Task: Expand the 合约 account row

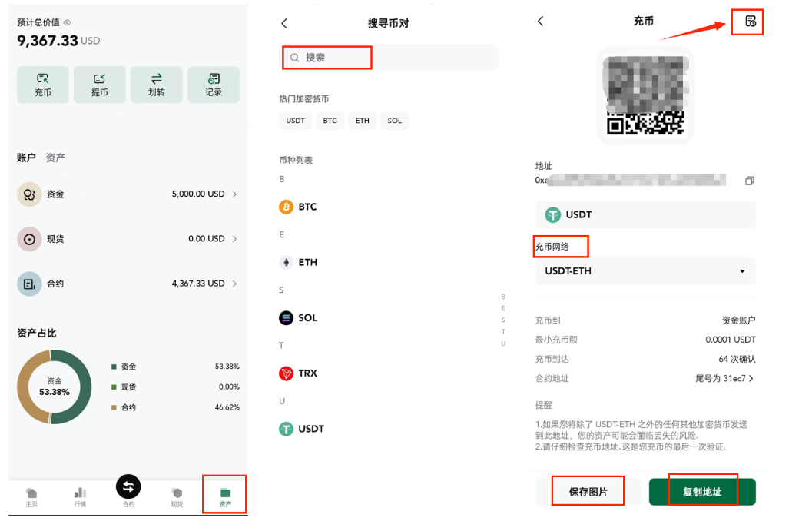Action: [128, 284]
